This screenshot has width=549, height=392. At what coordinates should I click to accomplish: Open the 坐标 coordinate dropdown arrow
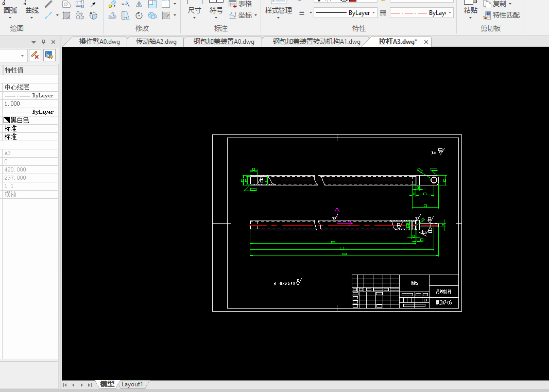pos(256,15)
